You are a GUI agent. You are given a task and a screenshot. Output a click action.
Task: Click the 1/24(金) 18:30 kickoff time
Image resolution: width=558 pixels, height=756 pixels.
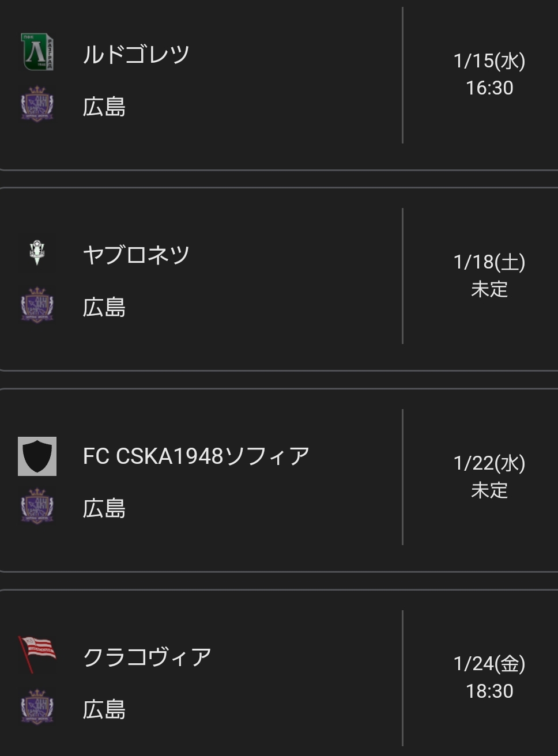pos(489,677)
